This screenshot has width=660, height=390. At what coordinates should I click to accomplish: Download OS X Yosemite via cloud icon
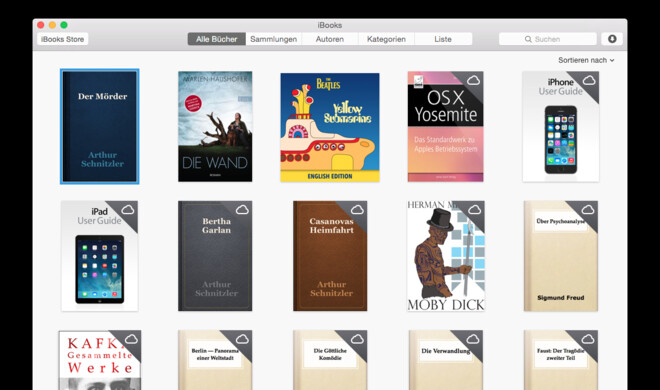[473, 80]
